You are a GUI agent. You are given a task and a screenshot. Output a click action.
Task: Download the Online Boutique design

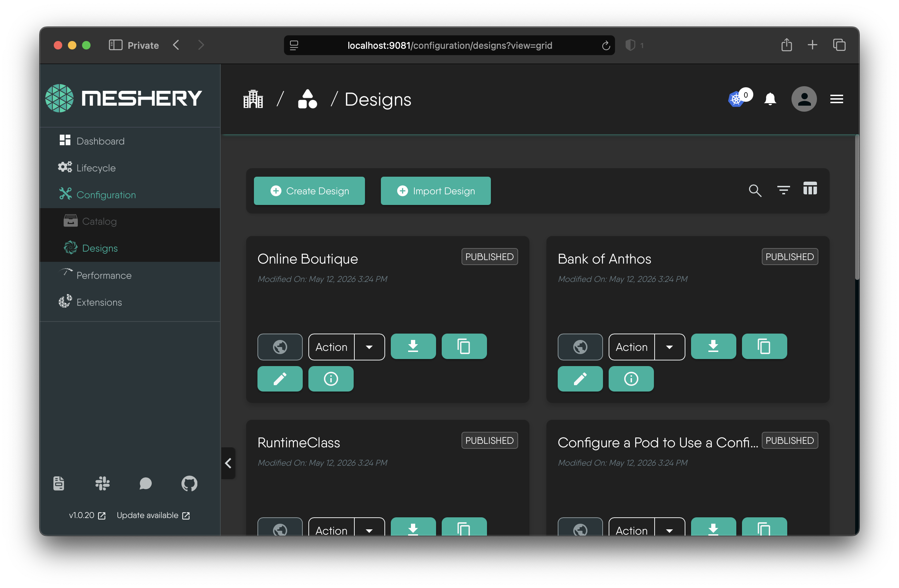(x=413, y=346)
